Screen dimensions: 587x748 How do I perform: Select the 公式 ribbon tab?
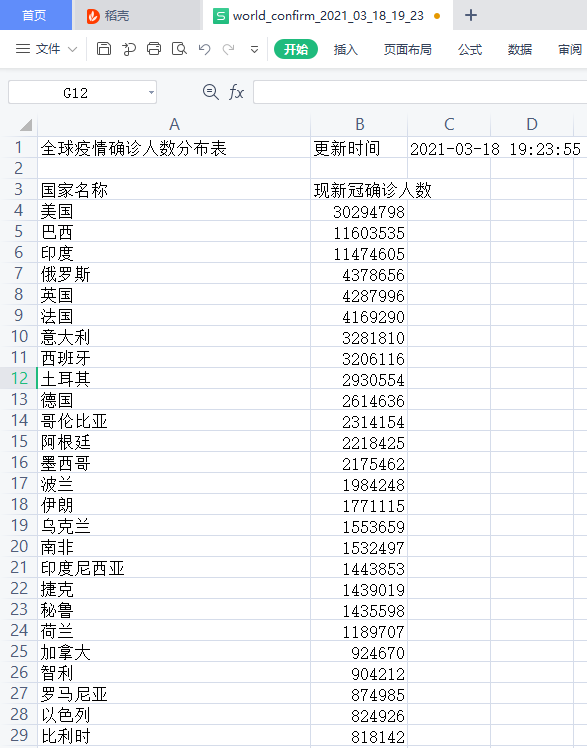pyautogui.click(x=470, y=49)
